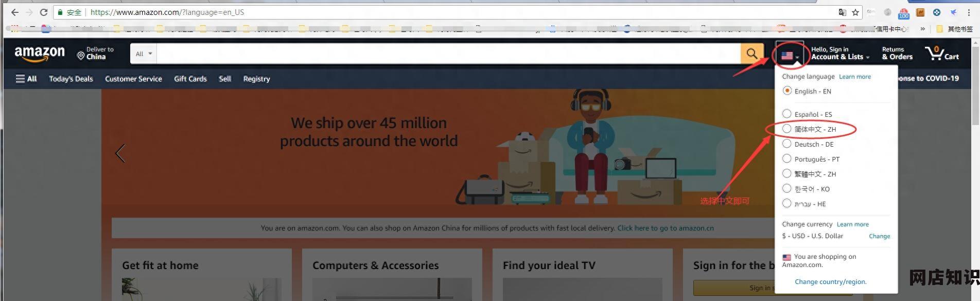Click the Deliver to China location pin
This screenshot has height=301, width=980.
tap(81, 55)
